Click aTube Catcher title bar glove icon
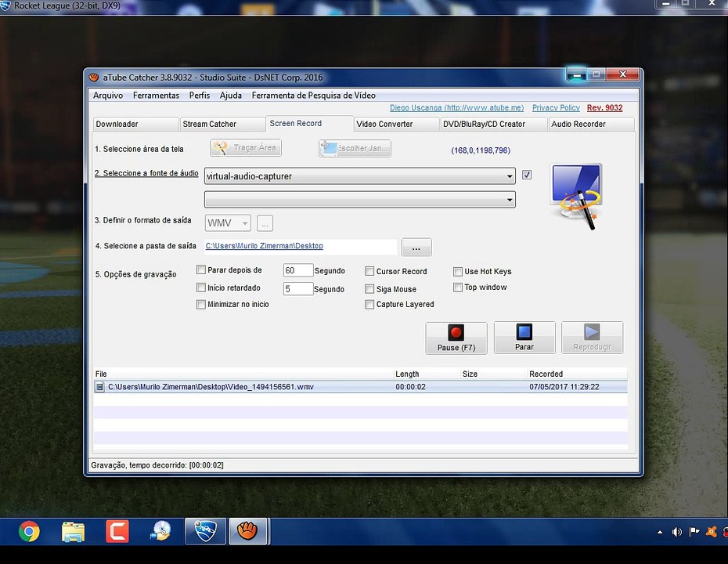The image size is (728, 564). (94, 77)
